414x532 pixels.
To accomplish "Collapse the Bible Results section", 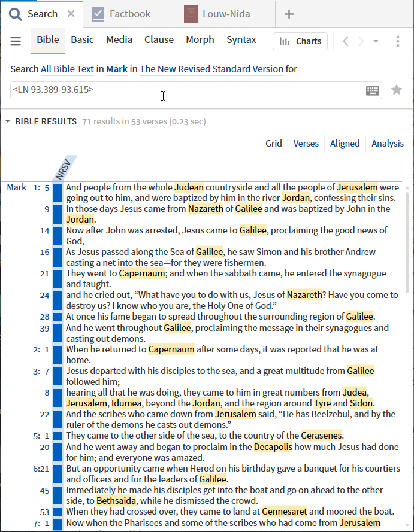I will 7,121.
